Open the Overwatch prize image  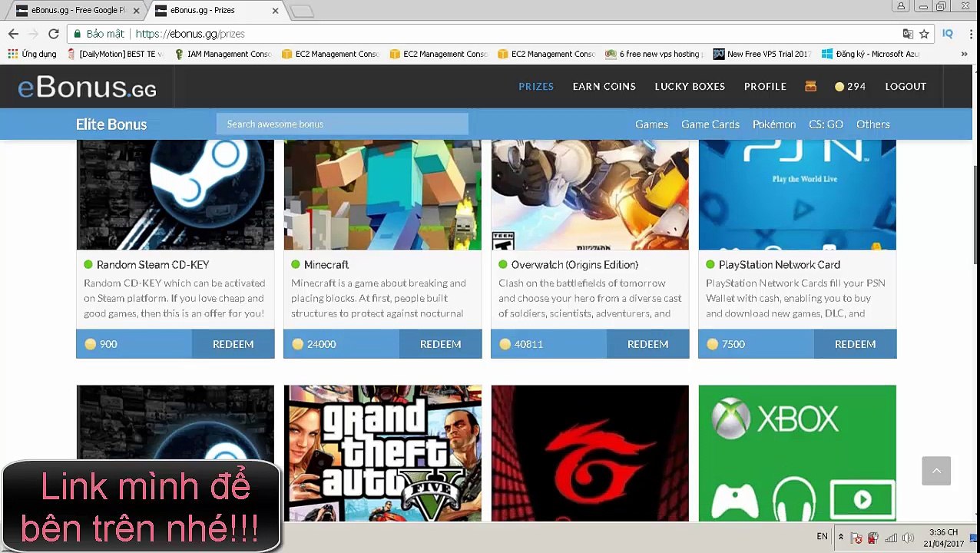pyautogui.click(x=590, y=195)
